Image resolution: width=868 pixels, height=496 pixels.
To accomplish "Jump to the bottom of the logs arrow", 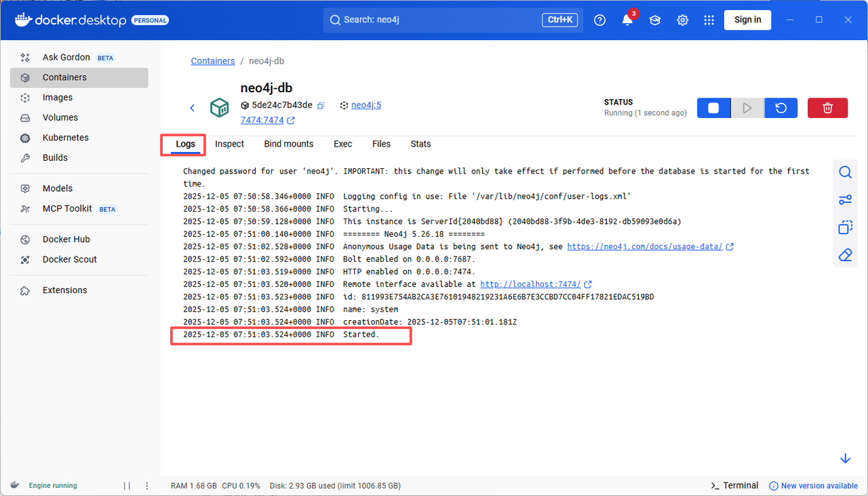I will (845, 459).
